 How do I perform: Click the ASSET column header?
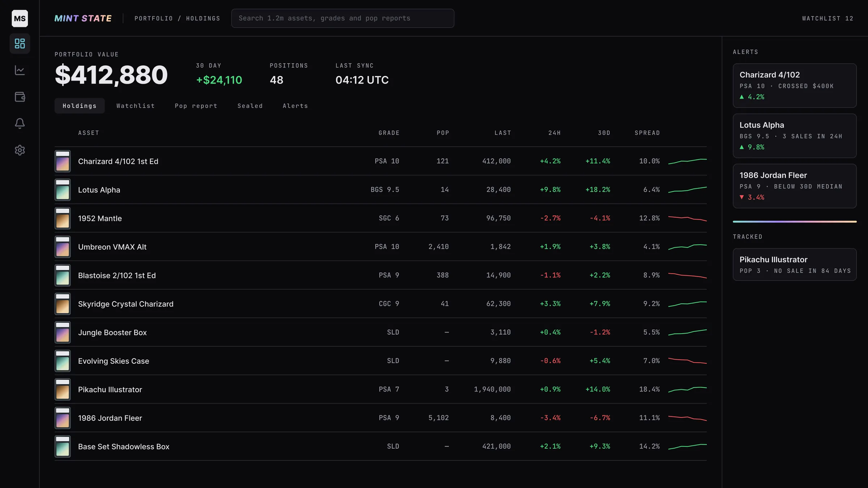[x=89, y=133]
